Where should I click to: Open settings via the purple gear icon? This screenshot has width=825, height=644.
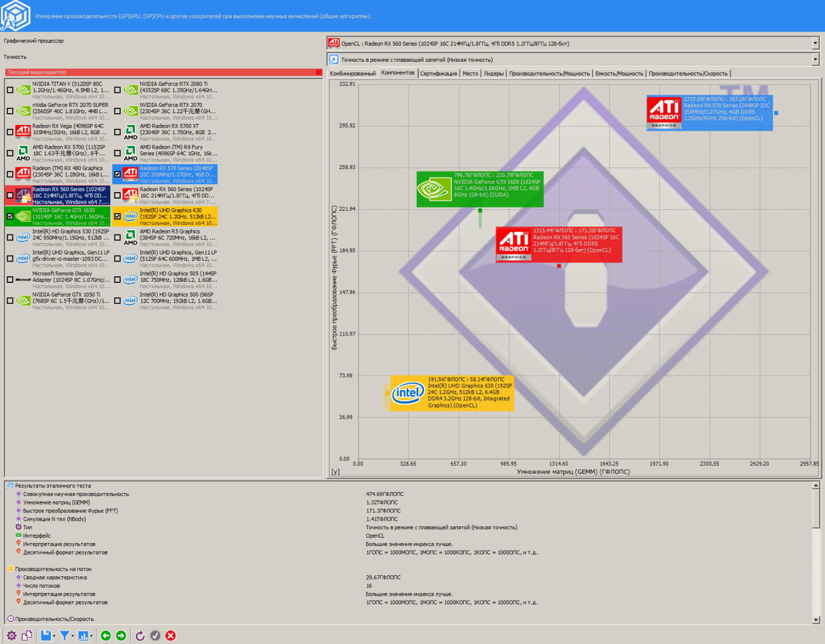click(x=11, y=636)
